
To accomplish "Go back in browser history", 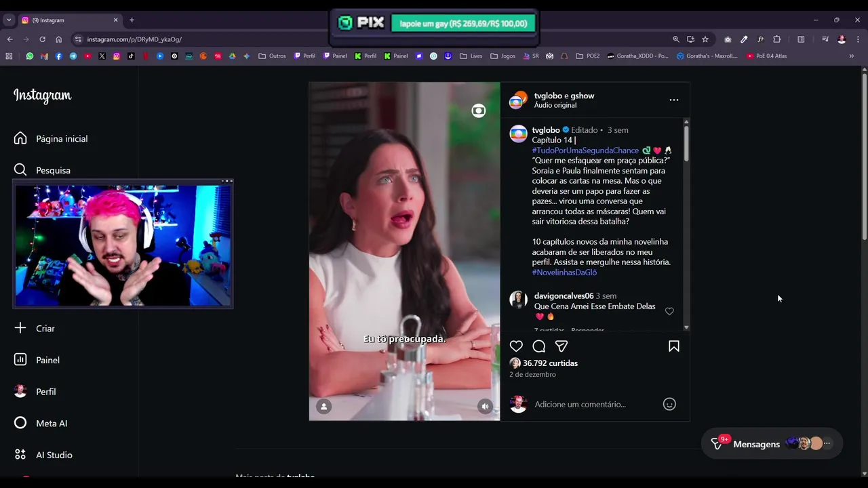I will click(x=10, y=39).
